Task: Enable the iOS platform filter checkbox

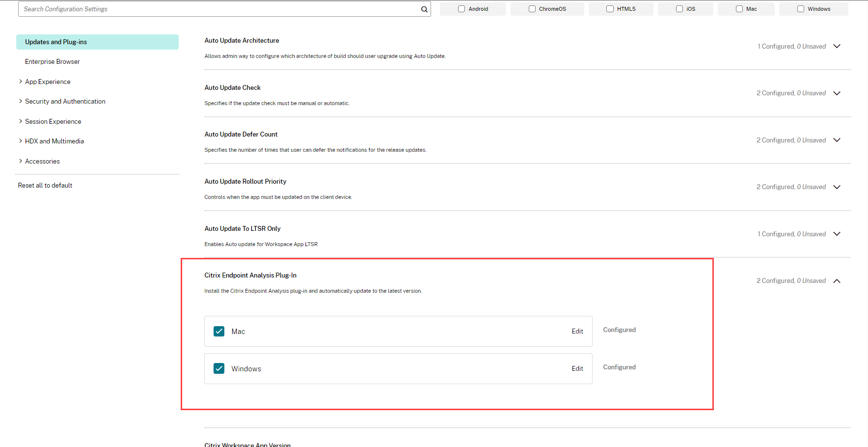Action: (679, 9)
